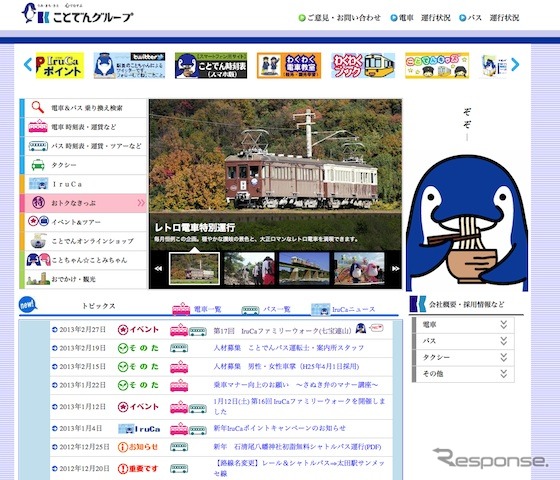The width and height of the screenshot is (560, 480).
Task: Select 電車 時刻表・運賃など menu item
Action: point(86,127)
